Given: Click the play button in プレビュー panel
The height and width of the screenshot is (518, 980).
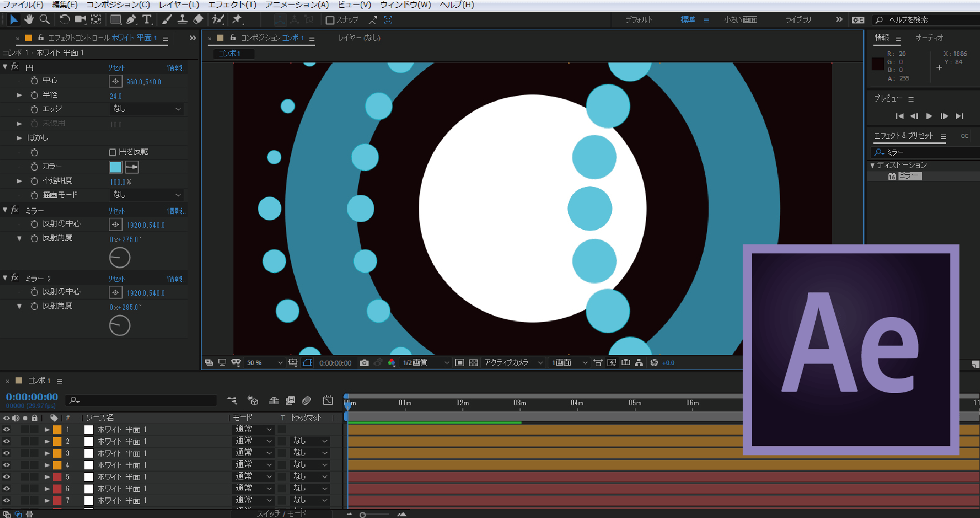Looking at the screenshot, I should [x=929, y=116].
